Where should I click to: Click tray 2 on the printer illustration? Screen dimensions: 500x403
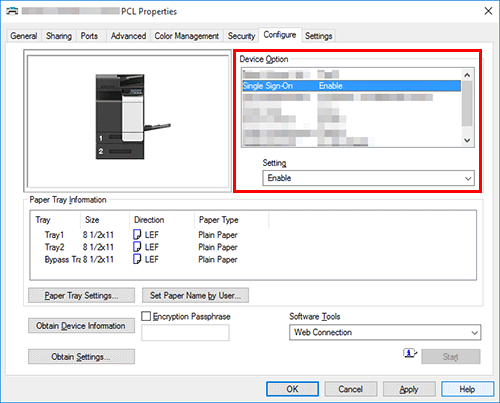120,151
